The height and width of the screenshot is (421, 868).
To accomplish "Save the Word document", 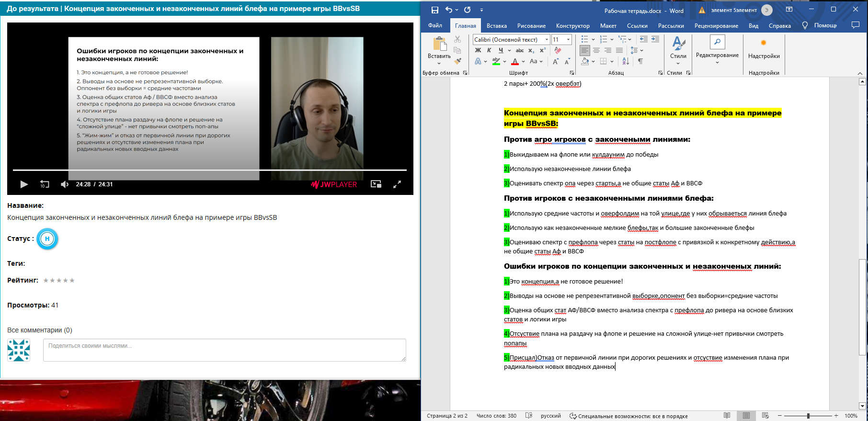I will point(435,10).
